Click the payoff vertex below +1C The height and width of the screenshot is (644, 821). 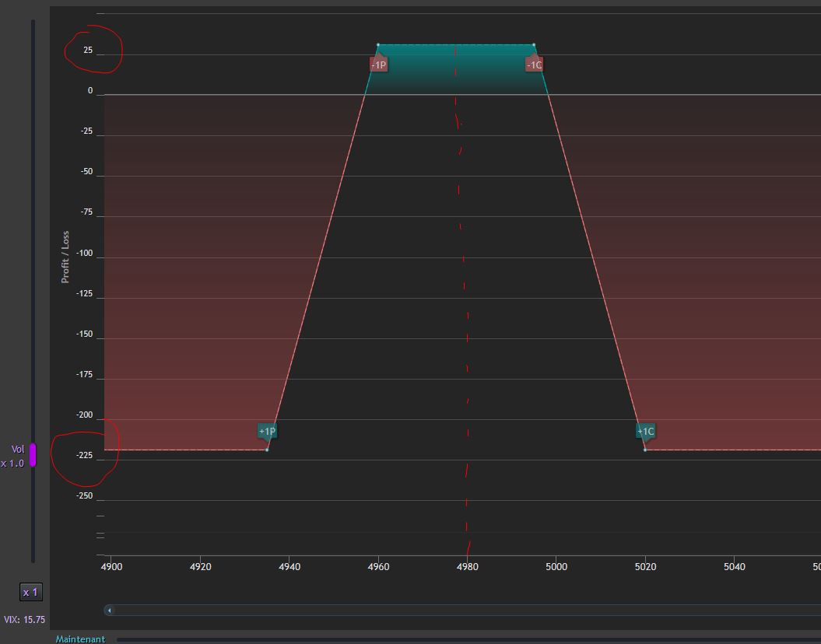(644, 450)
